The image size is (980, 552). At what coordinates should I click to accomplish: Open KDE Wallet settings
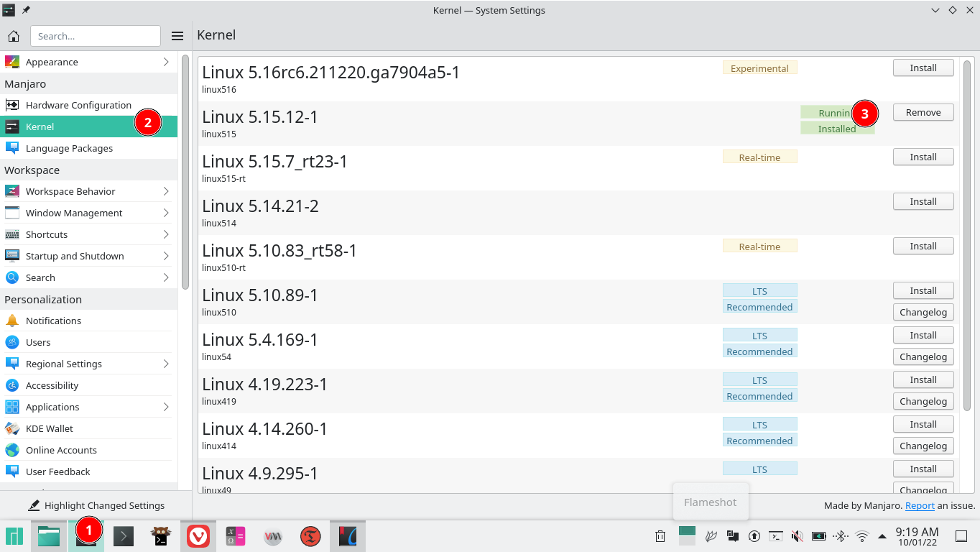point(88,428)
